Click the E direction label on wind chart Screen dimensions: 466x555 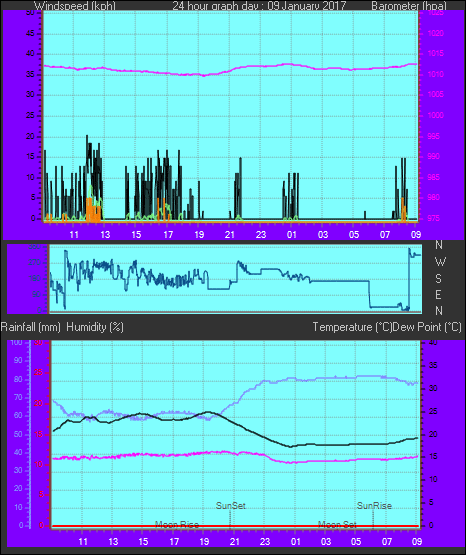pyautogui.click(x=438, y=294)
